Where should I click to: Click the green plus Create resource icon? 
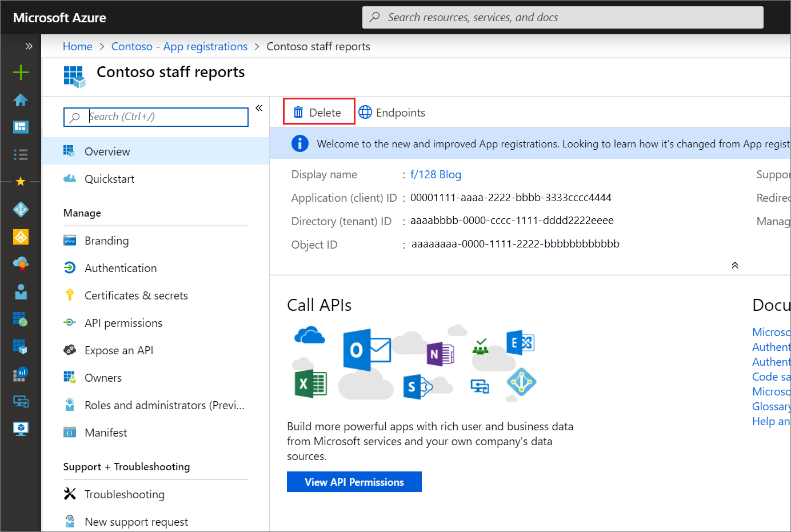click(x=21, y=72)
